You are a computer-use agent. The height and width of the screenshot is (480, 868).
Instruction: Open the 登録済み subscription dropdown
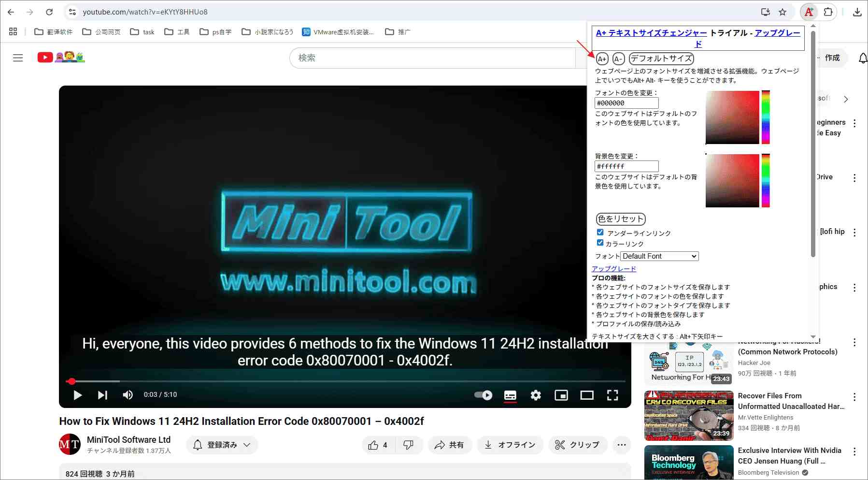click(222, 445)
